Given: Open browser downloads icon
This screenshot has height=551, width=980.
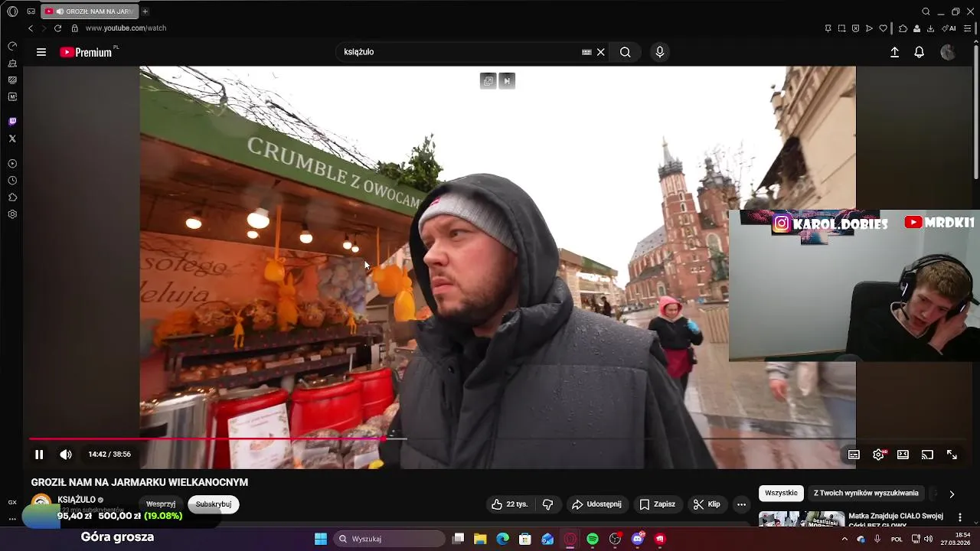Looking at the screenshot, I should click(x=930, y=28).
